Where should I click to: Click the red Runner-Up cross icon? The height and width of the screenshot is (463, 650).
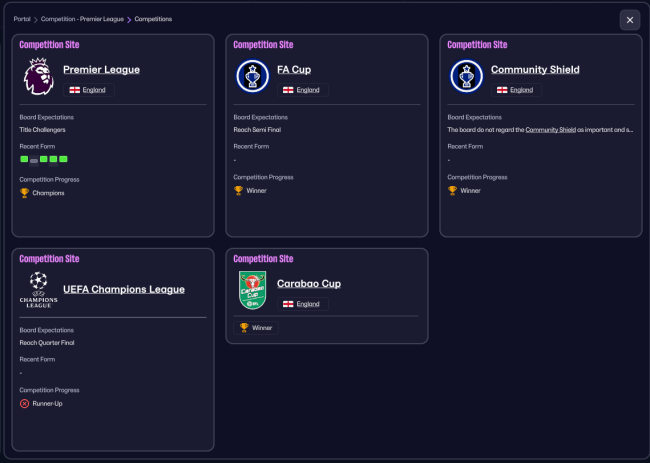24,403
